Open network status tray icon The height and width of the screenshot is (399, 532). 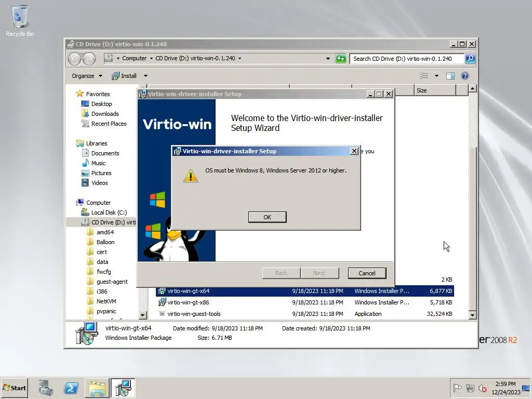point(470,388)
